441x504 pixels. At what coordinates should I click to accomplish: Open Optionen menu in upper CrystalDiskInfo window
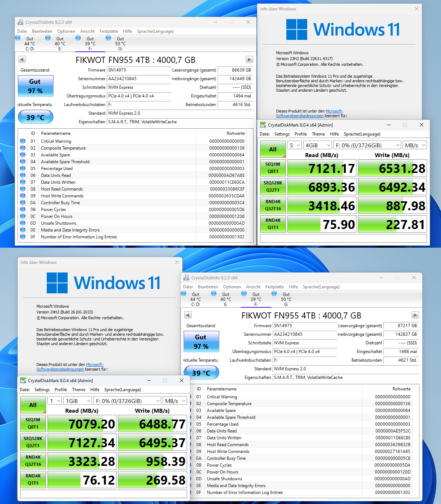(x=66, y=31)
